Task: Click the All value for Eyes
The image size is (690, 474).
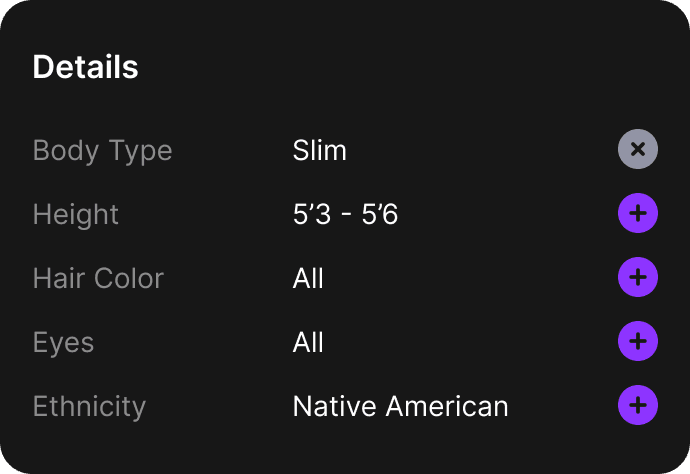Action: pos(308,343)
